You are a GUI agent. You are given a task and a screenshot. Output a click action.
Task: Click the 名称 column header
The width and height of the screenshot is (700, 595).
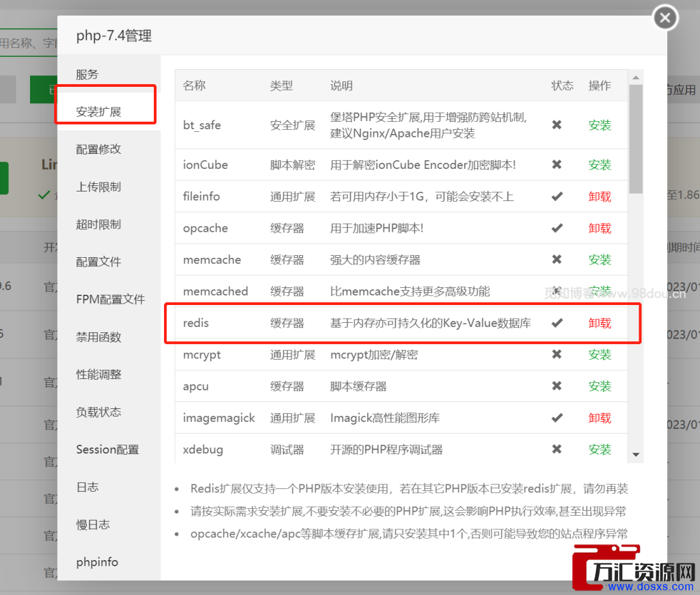click(x=194, y=85)
